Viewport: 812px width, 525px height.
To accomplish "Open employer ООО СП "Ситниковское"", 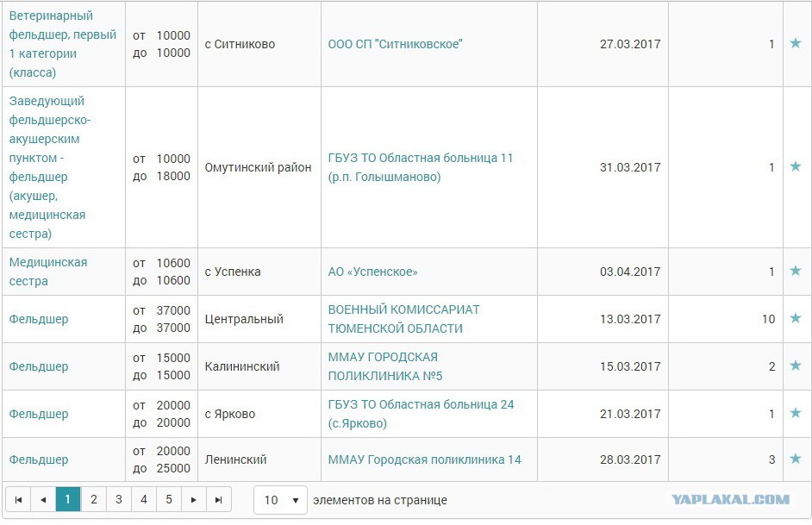I will (395, 44).
